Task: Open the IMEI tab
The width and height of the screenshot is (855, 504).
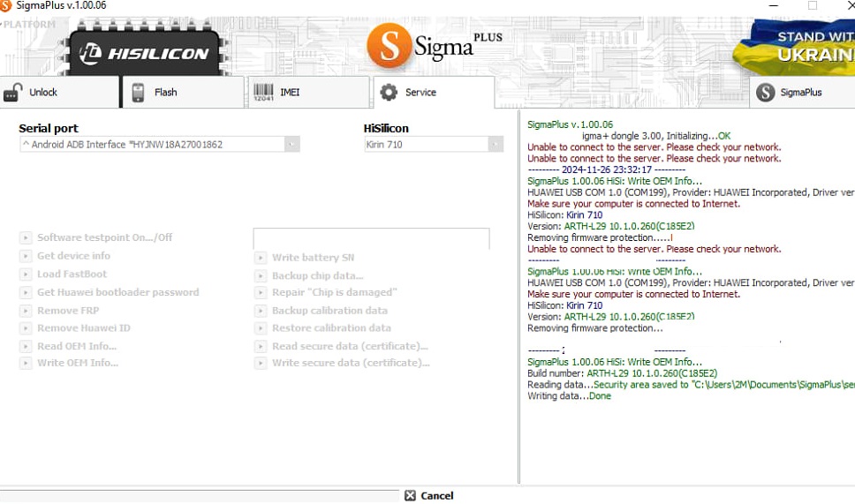Action: pyautogui.click(x=308, y=92)
